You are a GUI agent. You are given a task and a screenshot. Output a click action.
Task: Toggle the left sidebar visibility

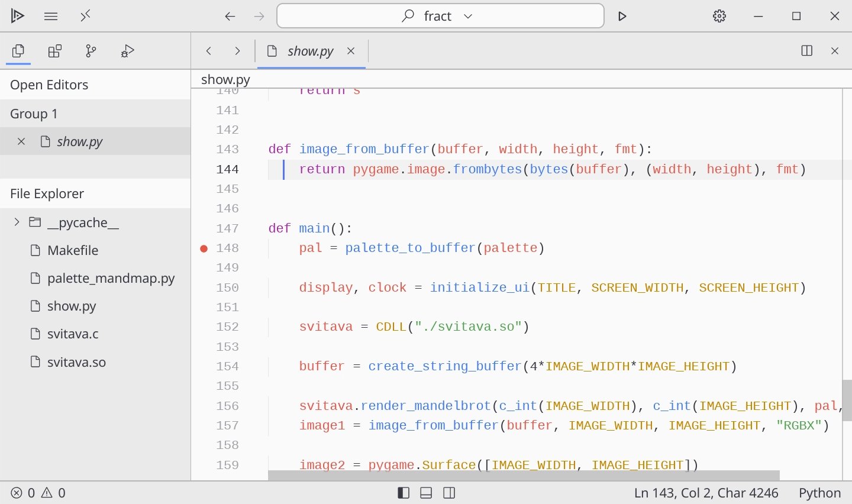tap(404, 493)
